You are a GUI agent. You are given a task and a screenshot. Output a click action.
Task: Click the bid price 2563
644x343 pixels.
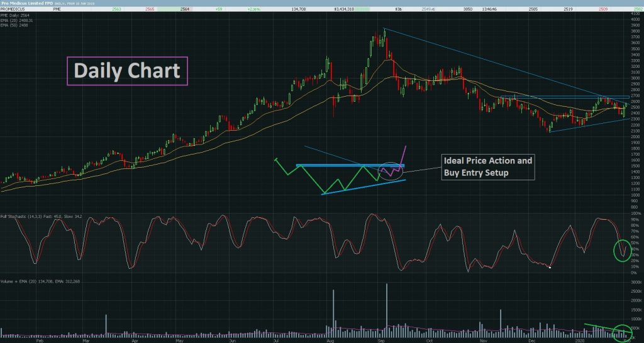tap(115, 9)
